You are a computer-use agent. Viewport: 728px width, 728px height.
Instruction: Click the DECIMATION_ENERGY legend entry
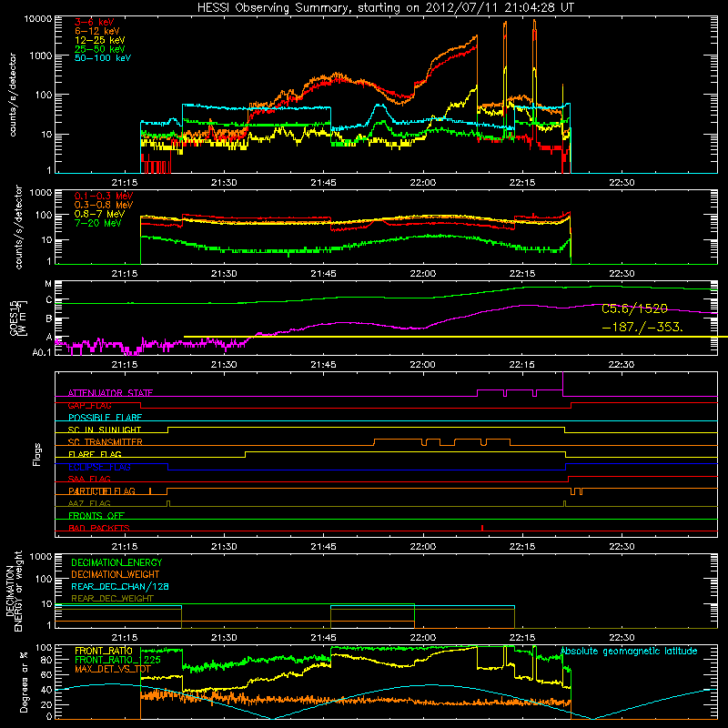click(x=116, y=562)
